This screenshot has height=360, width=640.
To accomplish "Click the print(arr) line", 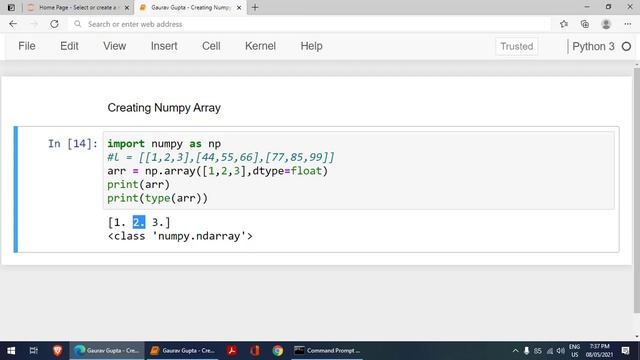I will pos(138,184).
